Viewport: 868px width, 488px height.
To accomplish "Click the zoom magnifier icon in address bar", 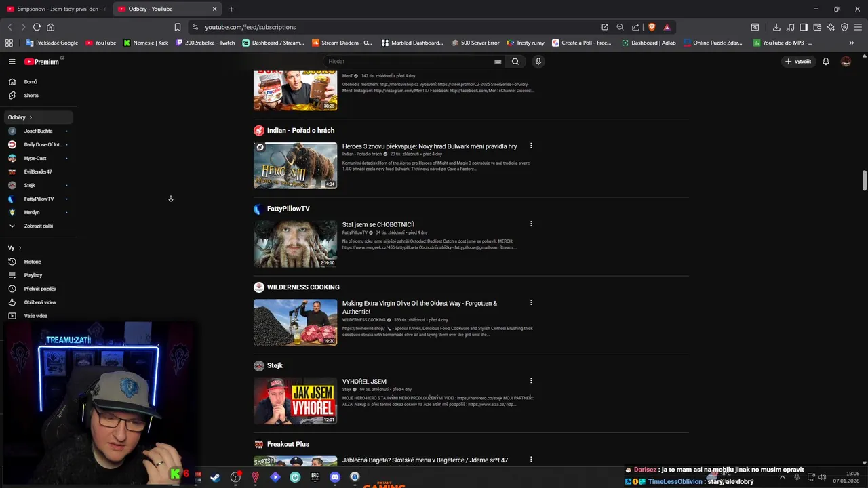I will click(x=620, y=27).
